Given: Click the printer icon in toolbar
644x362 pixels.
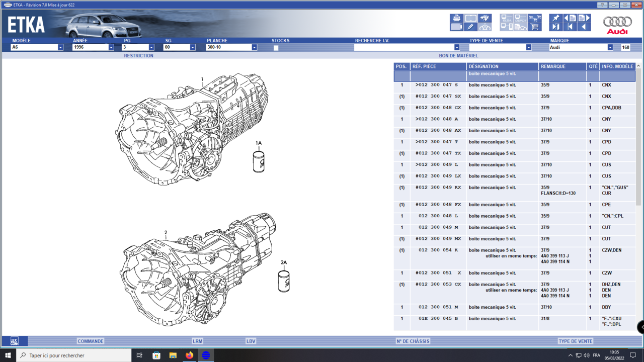Looking at the screenshot, I should (456, 19).
